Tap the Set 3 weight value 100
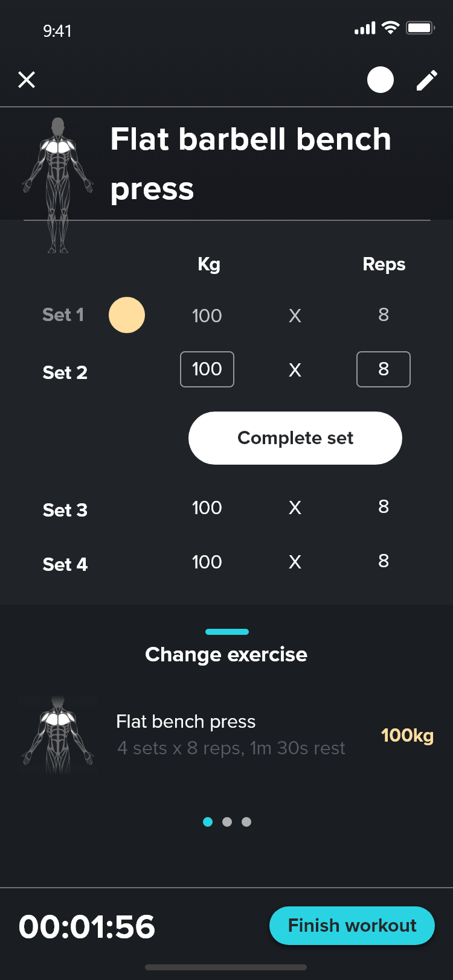453x980 pixels. [207, 507]
